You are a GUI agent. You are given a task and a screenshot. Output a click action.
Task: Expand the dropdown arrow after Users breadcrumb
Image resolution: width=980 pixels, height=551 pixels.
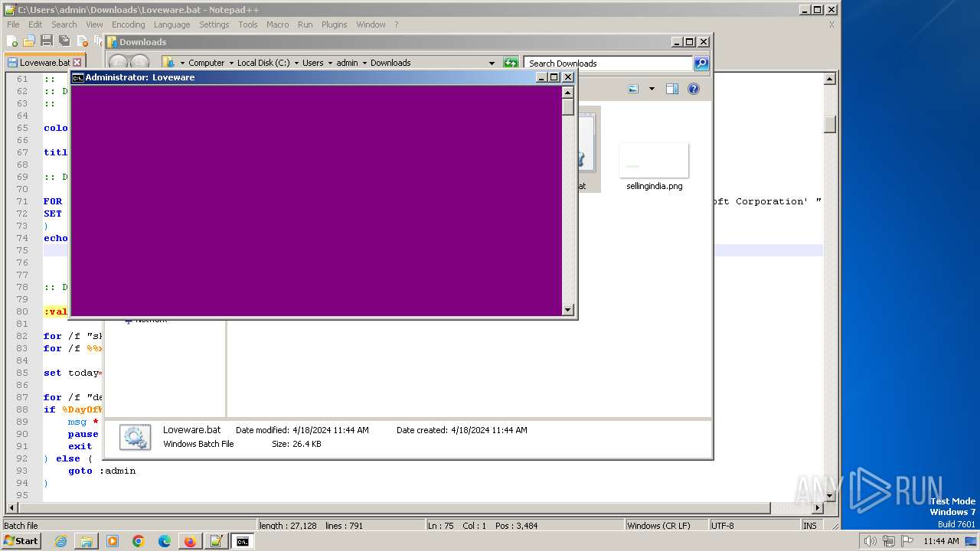click(x=330, y=63)
